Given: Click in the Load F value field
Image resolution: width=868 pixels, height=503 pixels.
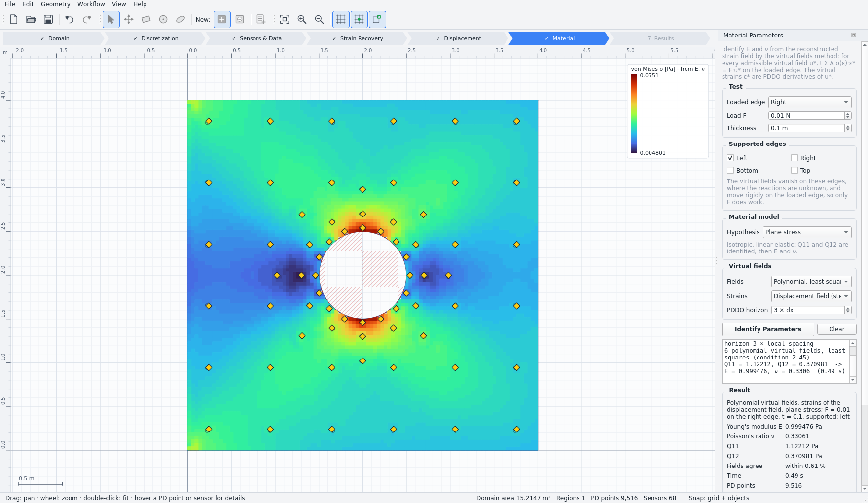Looking at the screenshot, I should (806, 115).
